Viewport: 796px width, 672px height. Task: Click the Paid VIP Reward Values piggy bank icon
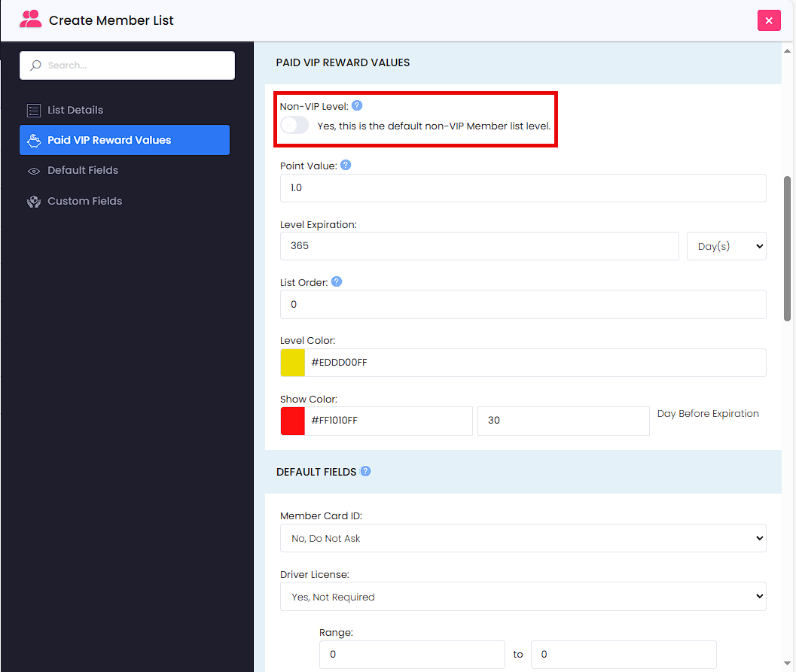pos(34,141)
